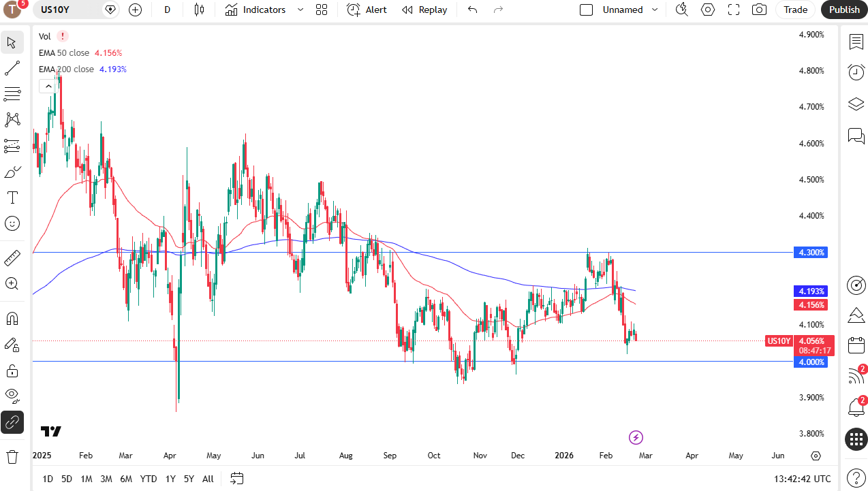
Task: Open the Trade panel
Action: point(795,10)
